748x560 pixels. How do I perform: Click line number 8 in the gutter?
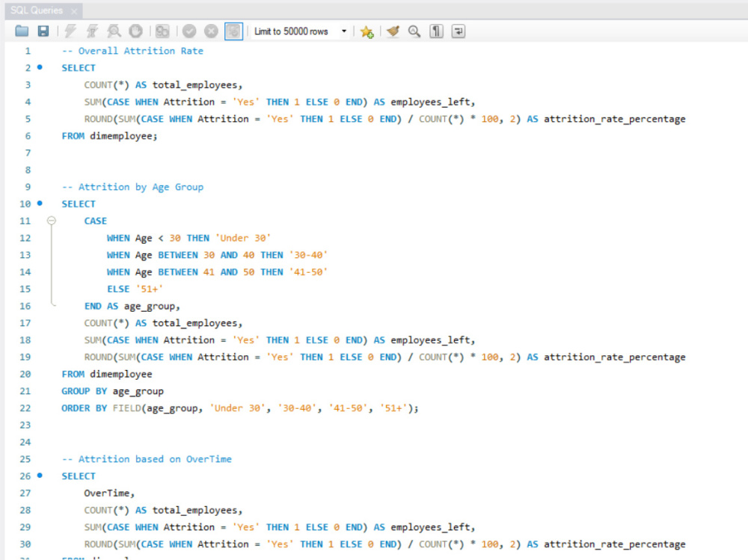coord(28,170)
